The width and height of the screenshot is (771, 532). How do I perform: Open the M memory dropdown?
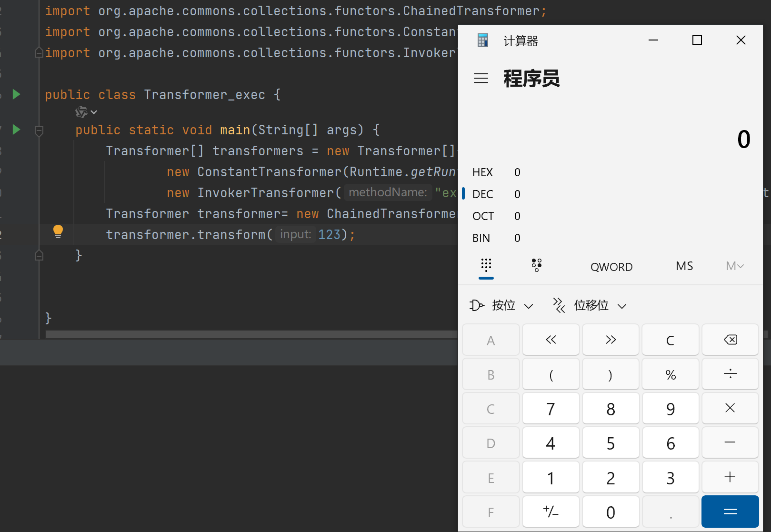735,266
